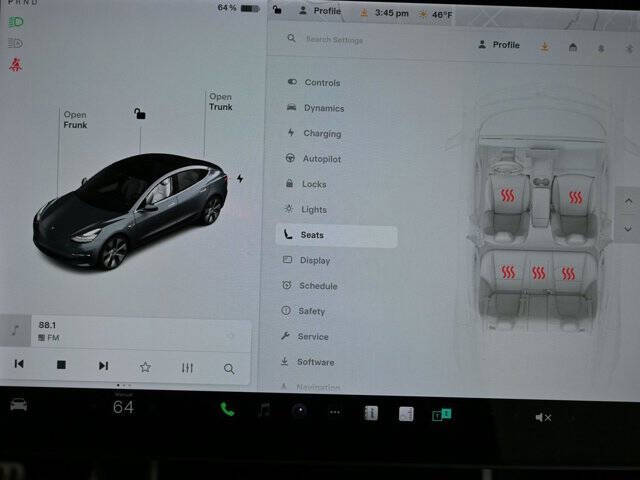Screen dimensions: 640x480
Task: Click the unlock padlock above the car
Action: (x=140, y=113)
